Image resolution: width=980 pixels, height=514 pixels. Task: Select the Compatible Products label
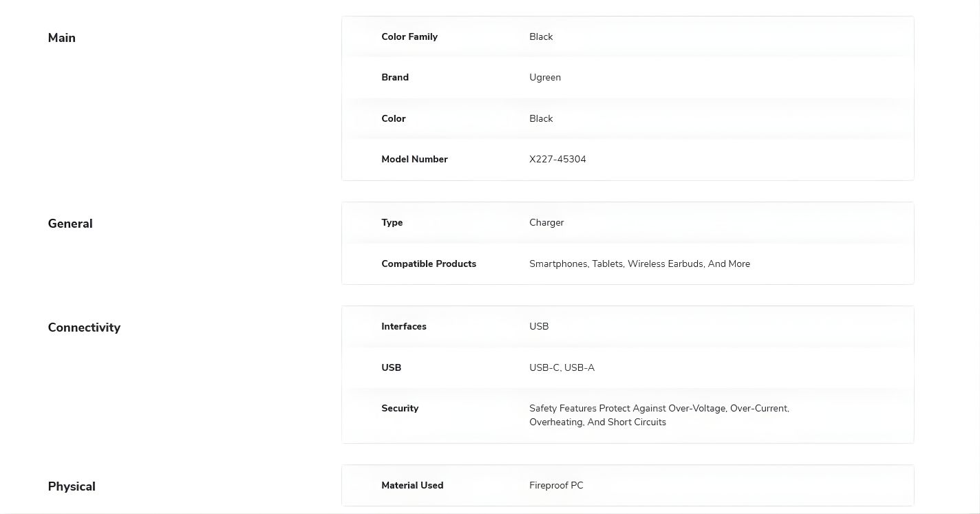[429, 264]
